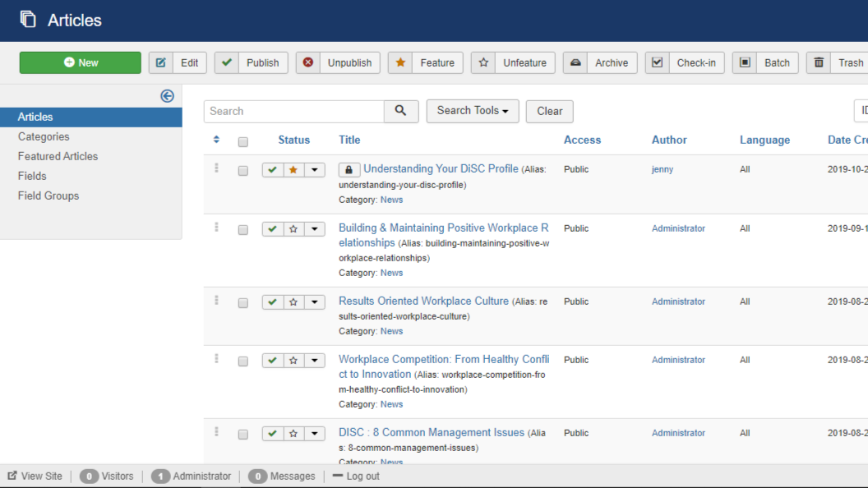
Task: Open the Search Tools dropdown
Action: (x=473, y=111)
